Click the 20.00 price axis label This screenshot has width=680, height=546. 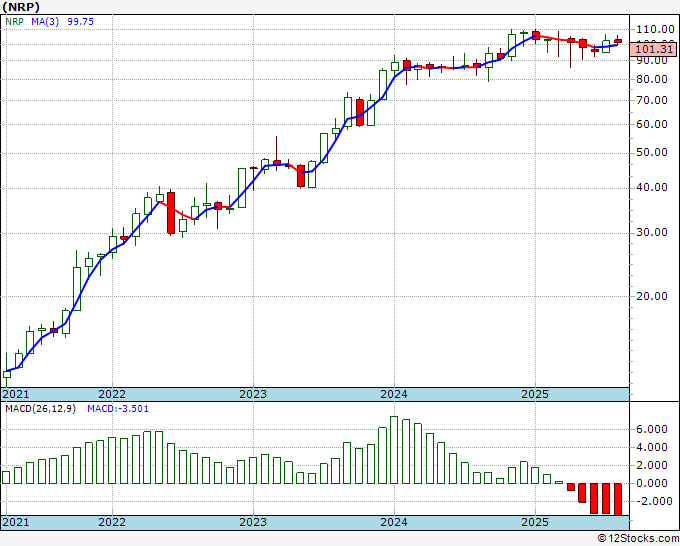pos(651,296)
